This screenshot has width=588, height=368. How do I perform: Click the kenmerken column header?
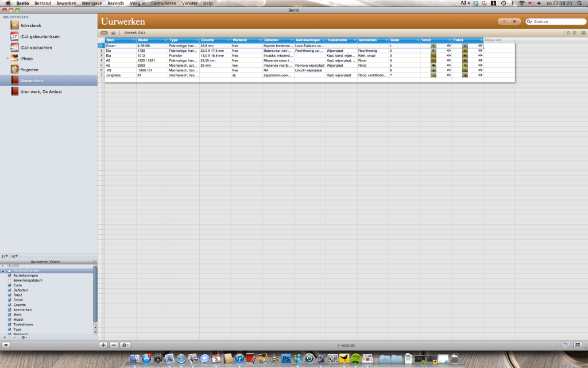point(373,40)
